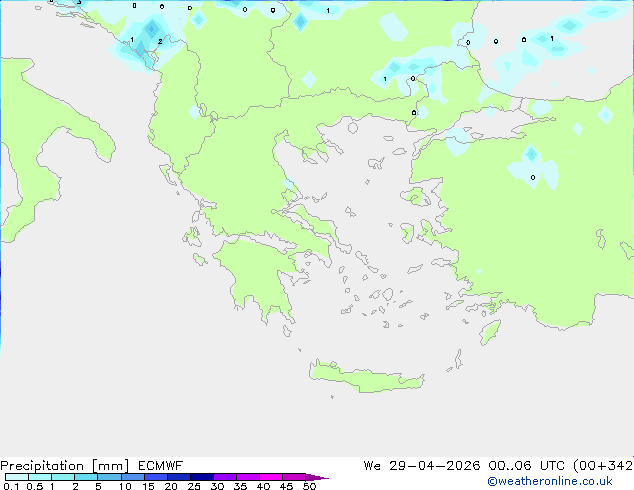Click the '5' legend value
The width and height of the screenshot is (634, 490).
[x=98, y=486]
